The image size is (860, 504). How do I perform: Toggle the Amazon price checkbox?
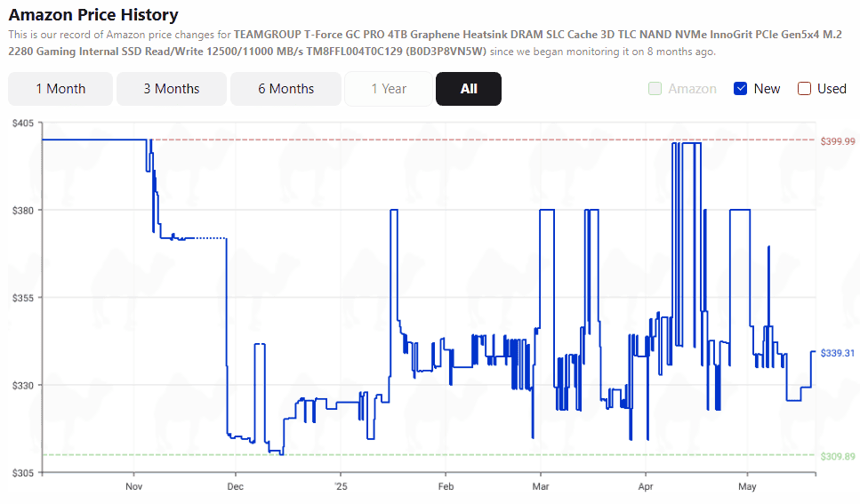pyautogui.click(x=655, y=89)
